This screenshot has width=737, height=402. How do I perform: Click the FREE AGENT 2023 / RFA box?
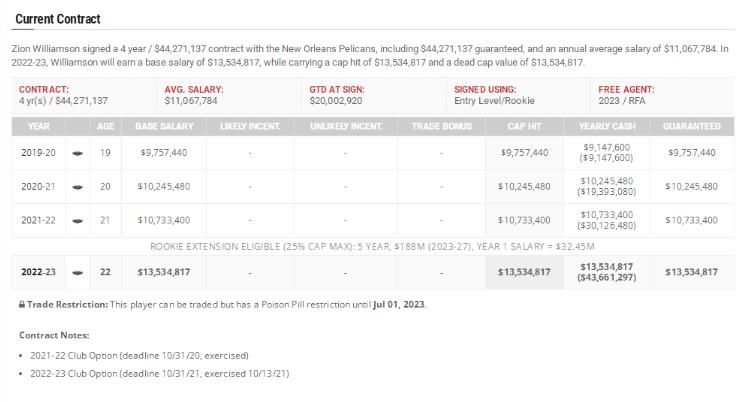[662, 95]
